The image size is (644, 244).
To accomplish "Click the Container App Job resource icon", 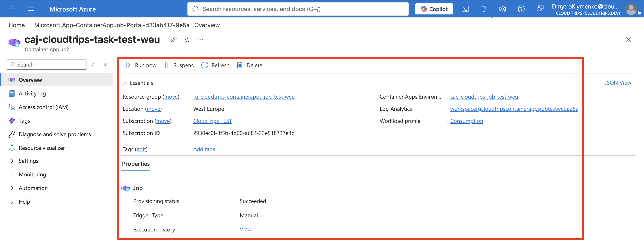I will (x=14, y=43).
